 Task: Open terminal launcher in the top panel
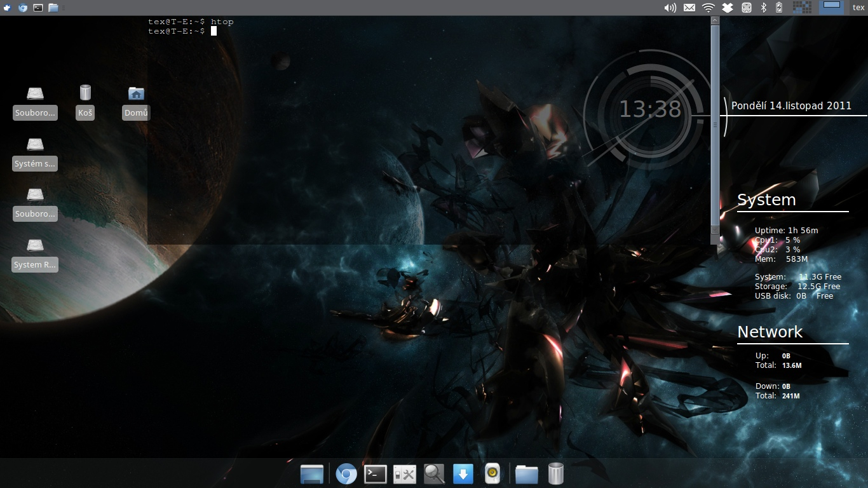point(38,8)
